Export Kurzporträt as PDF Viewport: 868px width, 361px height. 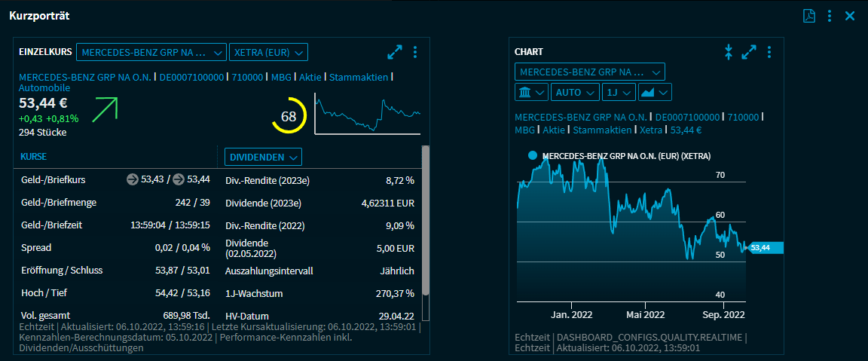(x=808, y=16)
